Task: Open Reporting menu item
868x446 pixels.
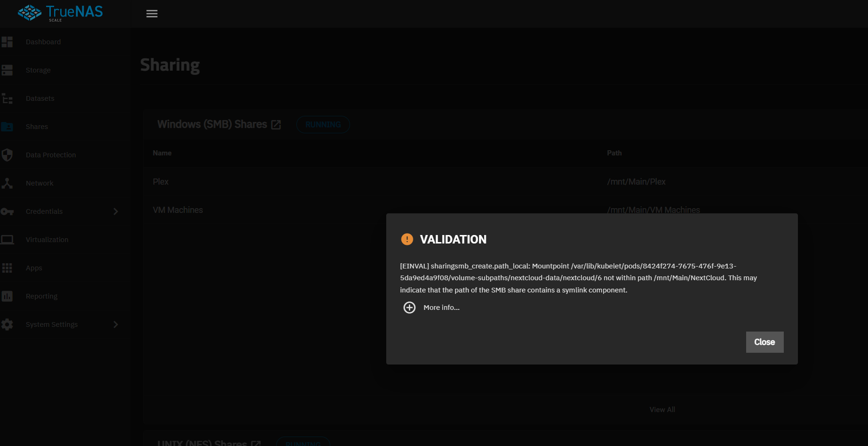Action: (41, 296)
